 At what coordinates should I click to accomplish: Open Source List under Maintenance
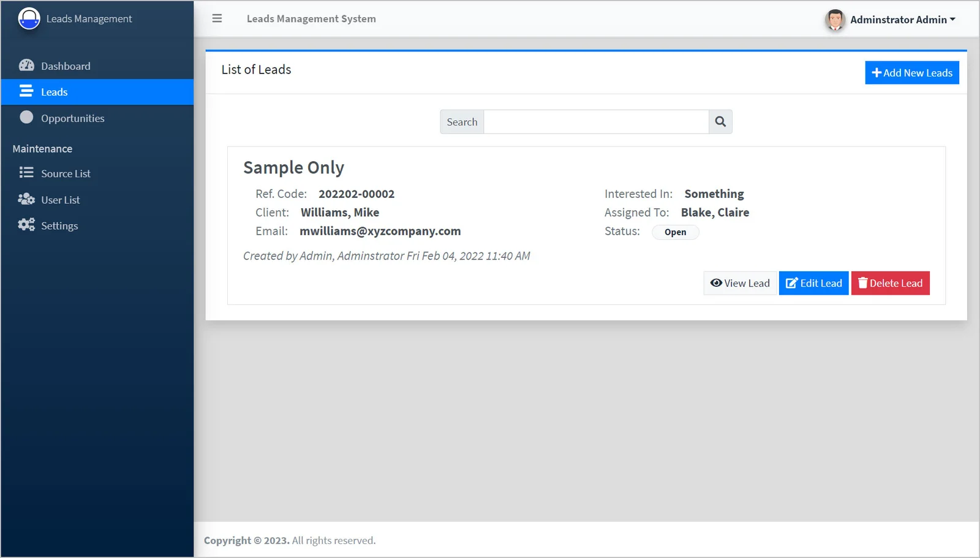[x=97, y=173]
